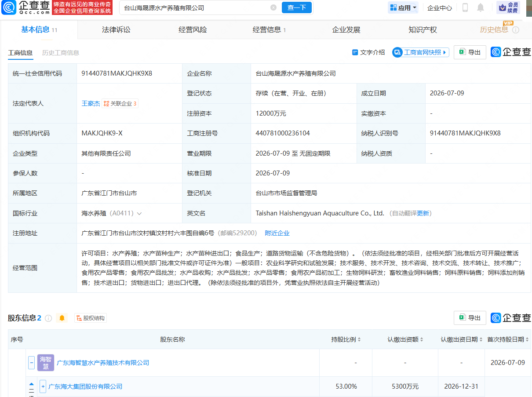Open 股权结构 equity structure
The height and width of the screenshot is (397, 532).
coord(90,318)
